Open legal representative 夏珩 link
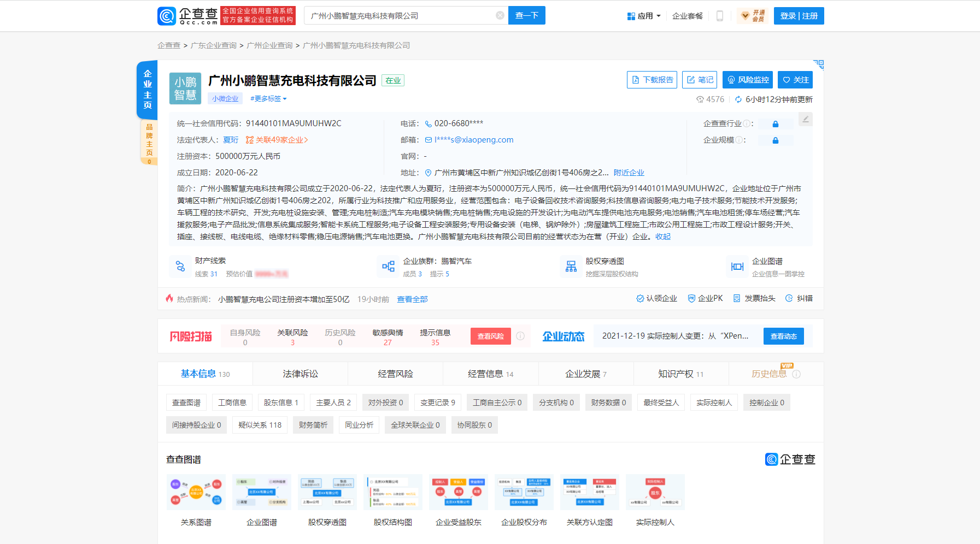Screen dimensions: 980x544 231,140
